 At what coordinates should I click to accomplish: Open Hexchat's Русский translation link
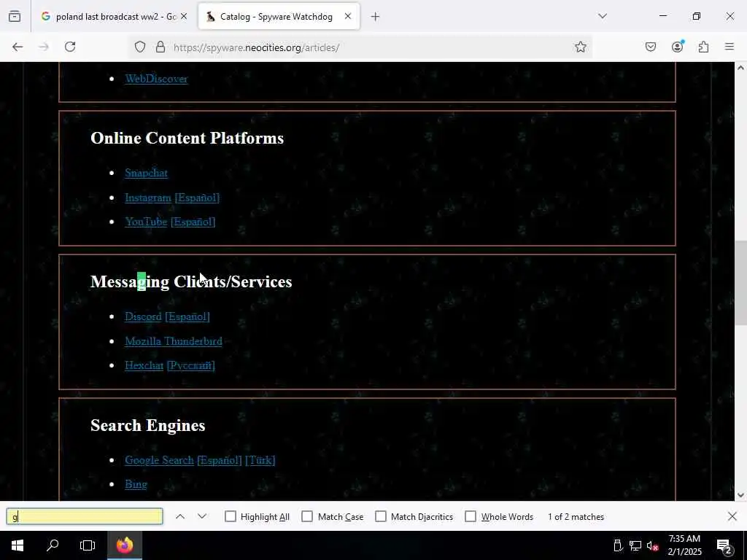coord(190,366)
